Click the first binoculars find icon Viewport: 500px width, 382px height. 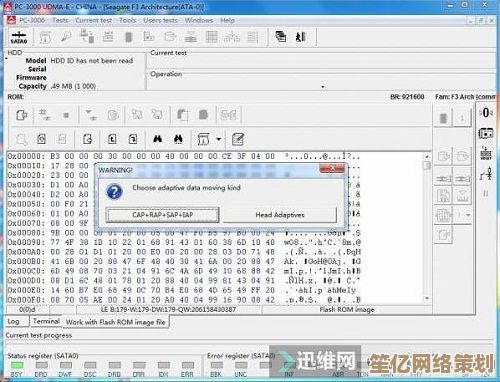(158, 139)
